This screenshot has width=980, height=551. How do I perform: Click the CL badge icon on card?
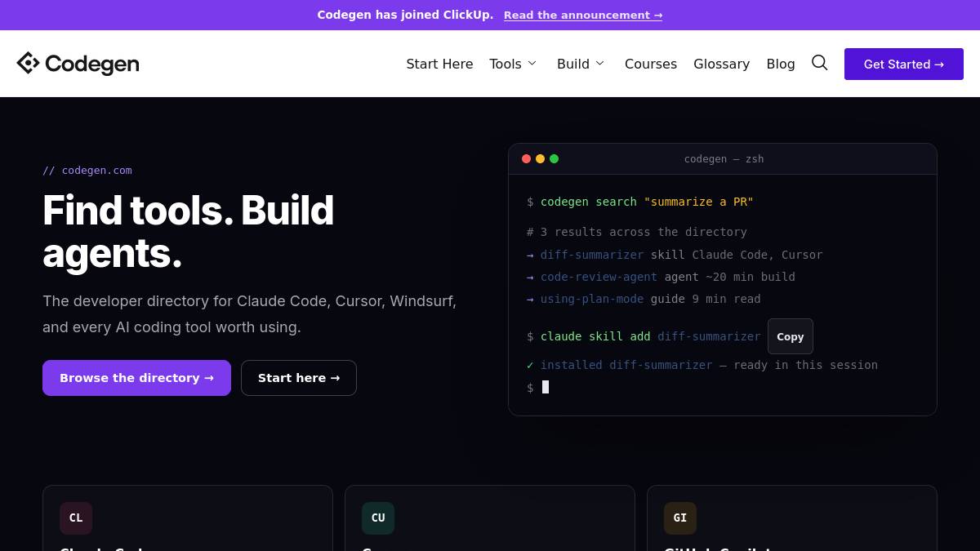[x=76, y=518]
